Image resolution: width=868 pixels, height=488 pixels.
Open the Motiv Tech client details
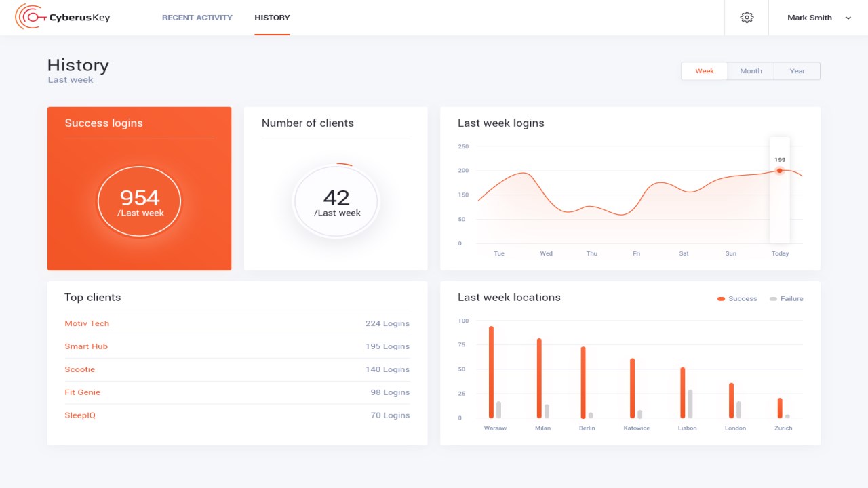point(86,323)
